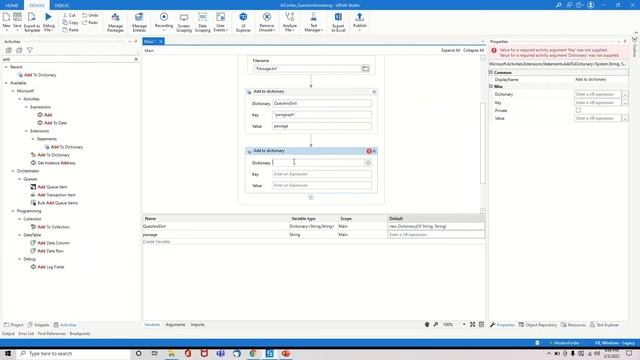
Task: Collapse the Programming tree node
Action: [x=13, y=211]
